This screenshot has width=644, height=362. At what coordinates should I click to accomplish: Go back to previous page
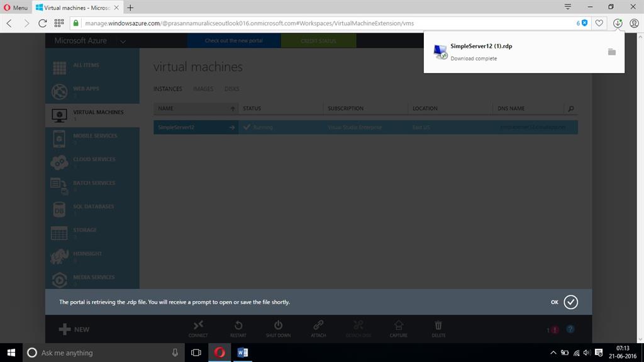tap(9, 23)
